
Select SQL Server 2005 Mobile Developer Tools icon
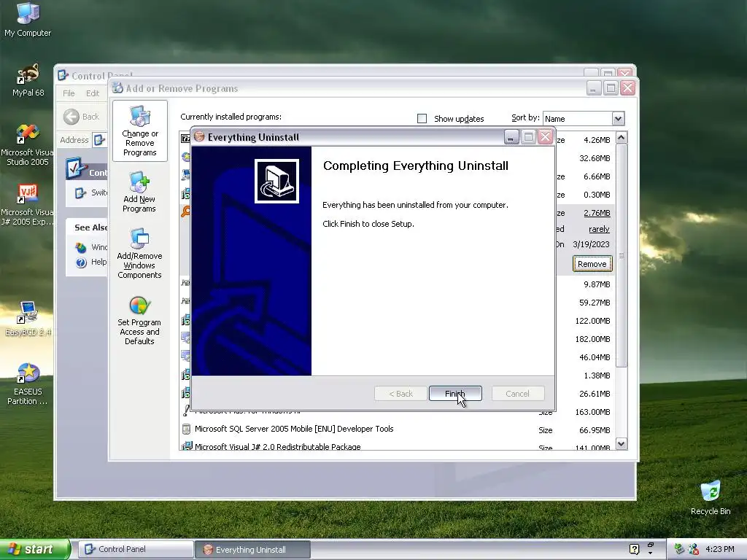point(186,429)
